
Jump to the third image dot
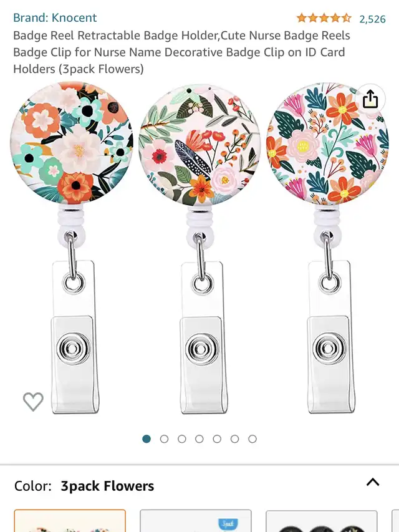pyautogui.click(x=182, y=439)
